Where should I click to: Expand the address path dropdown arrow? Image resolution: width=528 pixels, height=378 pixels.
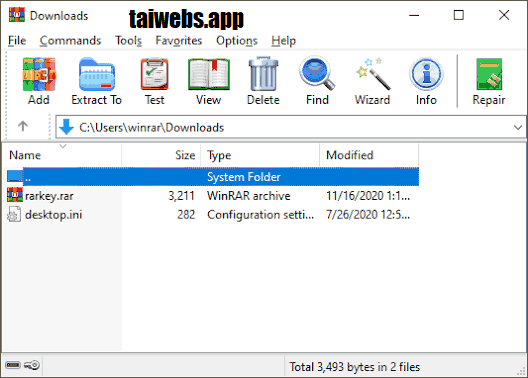pyautogui.click(x=518, y=128)
